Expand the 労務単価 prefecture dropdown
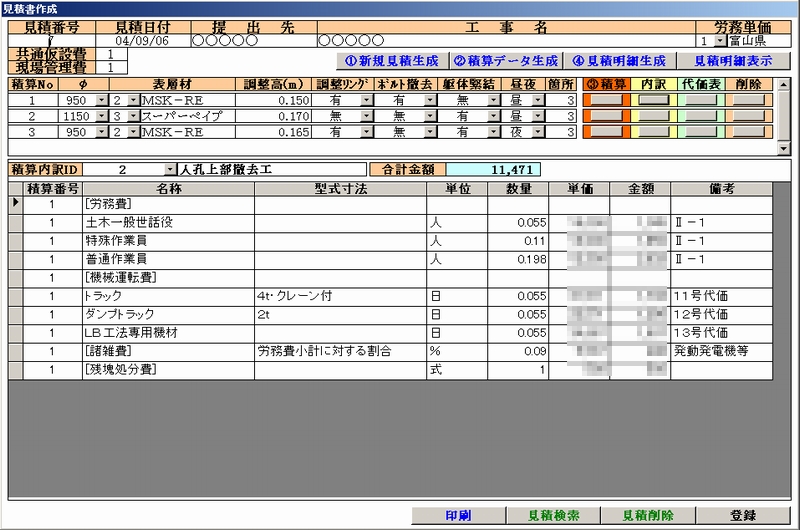Image resolution: width=800 pixels, height=530 pixels. (721, 42)
